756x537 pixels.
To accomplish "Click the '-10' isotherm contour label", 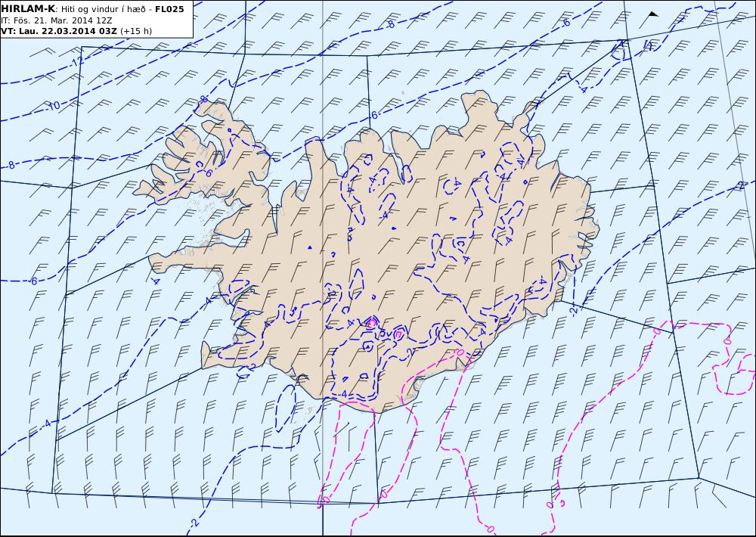I will click(x=54, y=106).
